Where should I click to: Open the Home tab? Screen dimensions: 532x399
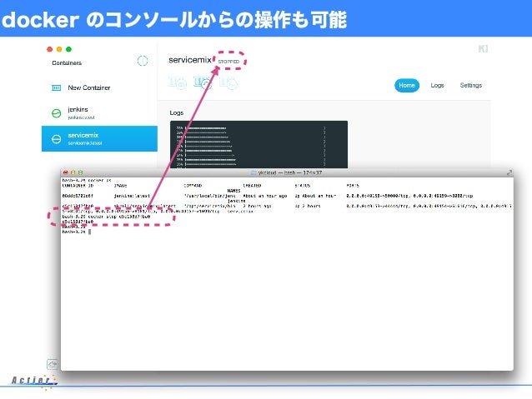[x=407, y=85]
